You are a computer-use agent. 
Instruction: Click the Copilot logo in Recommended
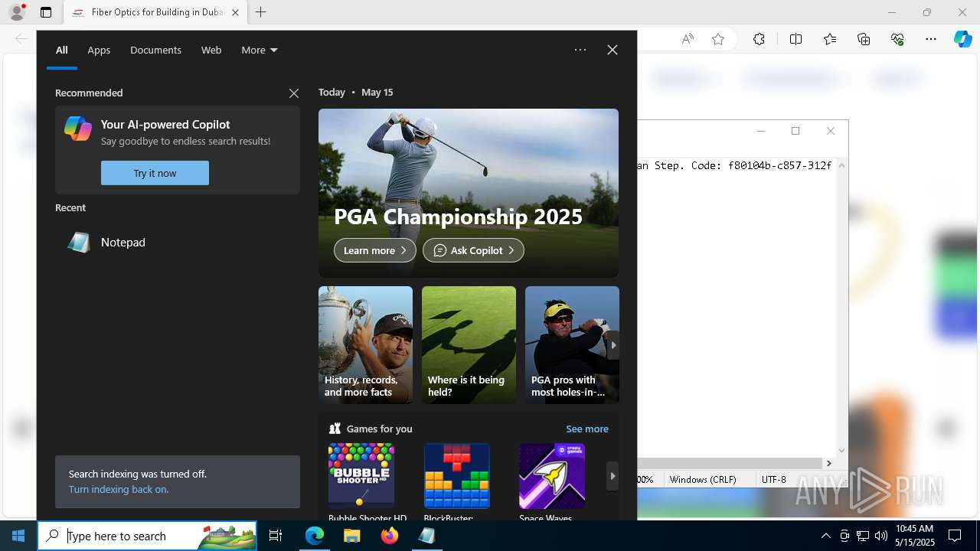click(x=78, y=129)
